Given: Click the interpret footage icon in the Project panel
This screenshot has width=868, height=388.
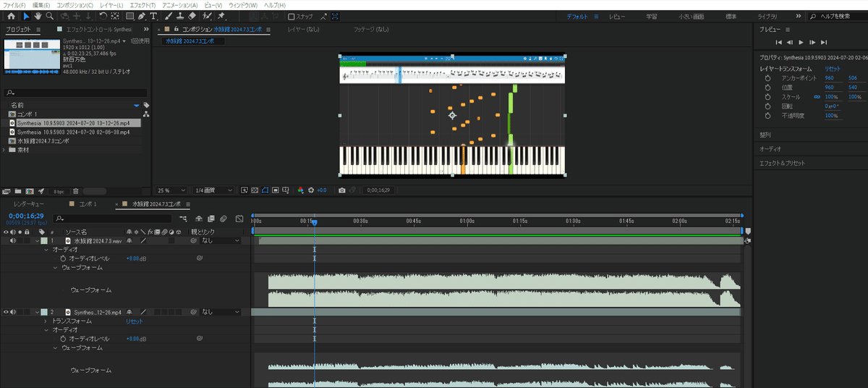Looking at the screenshot, I should point(6,190).
